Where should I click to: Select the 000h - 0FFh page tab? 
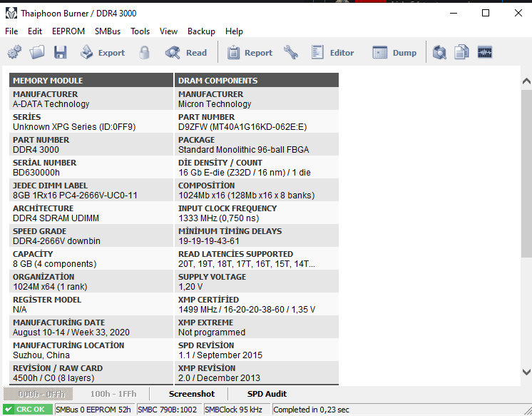click(x=38, y=394)
